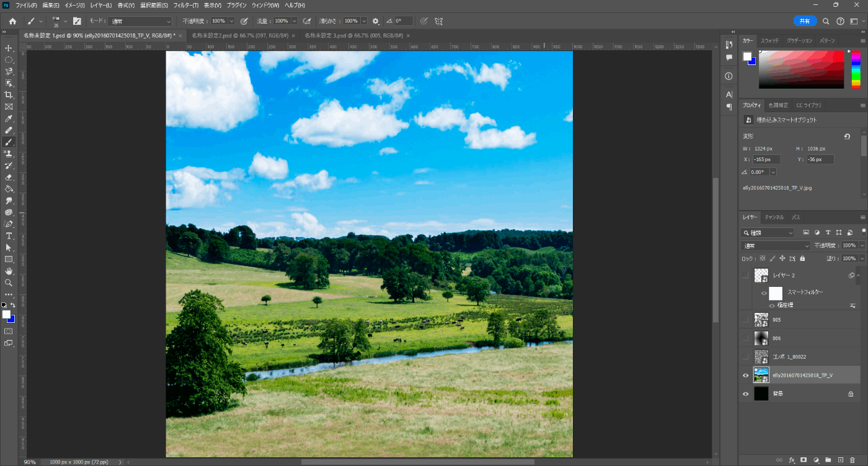Hide the 背景 layer
The height and width of the screenshot is (466, 868).
tap(745, 393)
